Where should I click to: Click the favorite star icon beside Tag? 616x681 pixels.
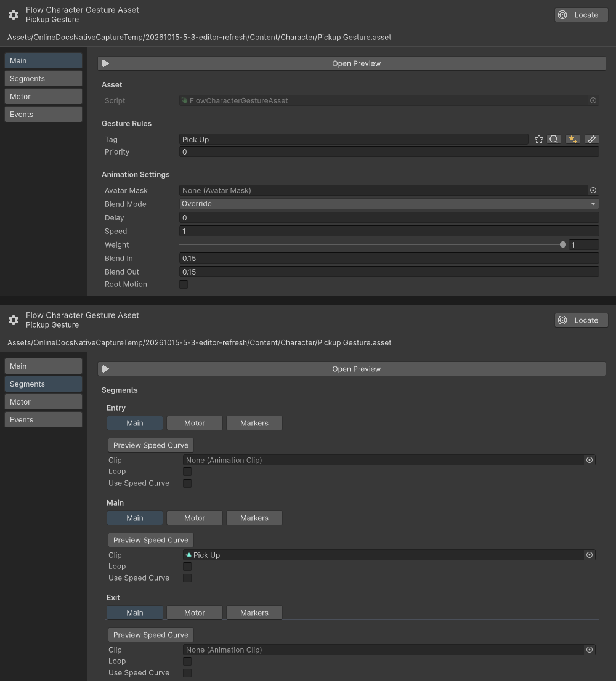[x=538, y=139]
